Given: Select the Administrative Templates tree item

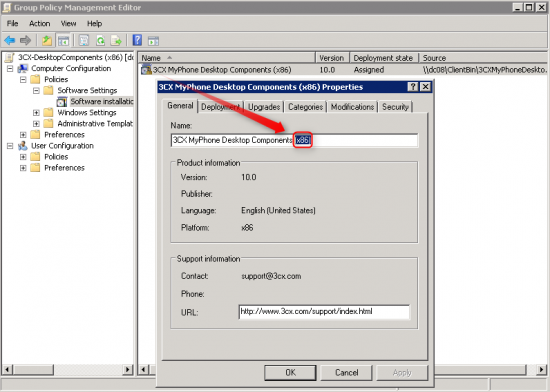Looking at the screenshot, I should 95,124.
